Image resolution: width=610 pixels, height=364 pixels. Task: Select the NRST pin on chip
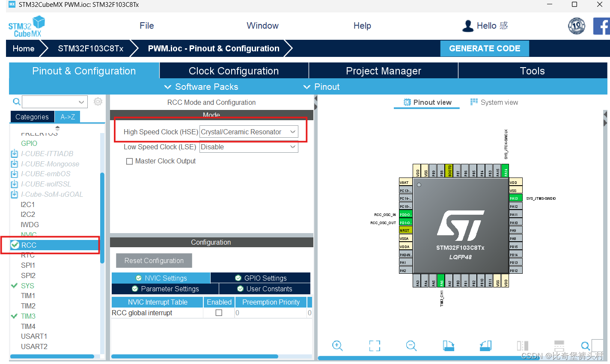coord(405,230)
